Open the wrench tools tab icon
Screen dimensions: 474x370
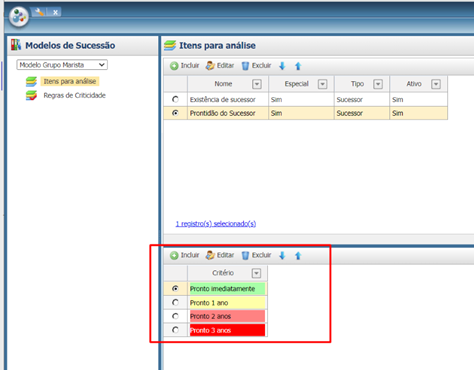click(x=39, y=12)
